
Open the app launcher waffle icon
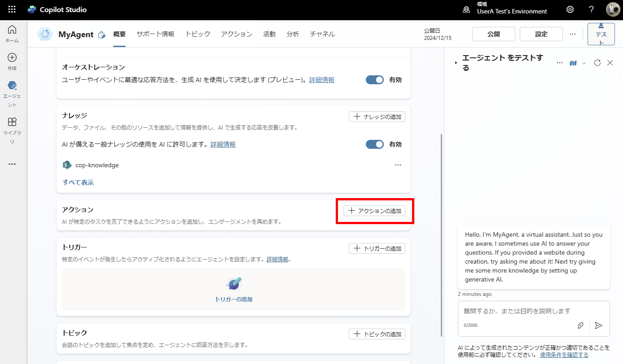point(12,9)
